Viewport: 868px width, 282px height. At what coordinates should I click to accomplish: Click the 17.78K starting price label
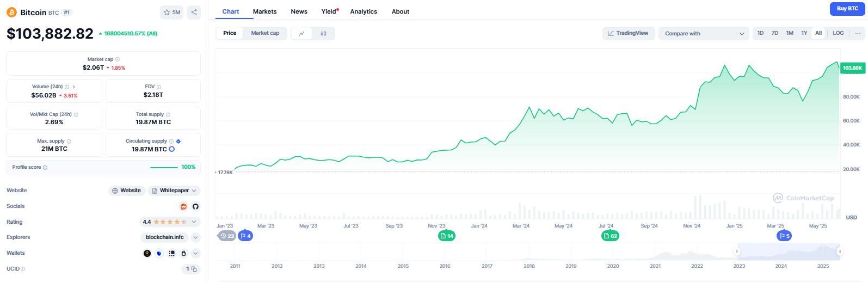224,173
